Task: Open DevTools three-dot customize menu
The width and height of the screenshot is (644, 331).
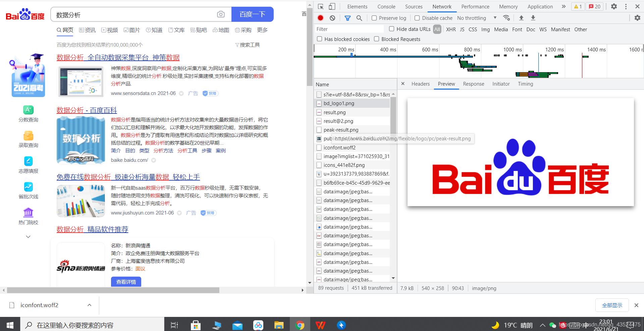Action: (626, 7)
